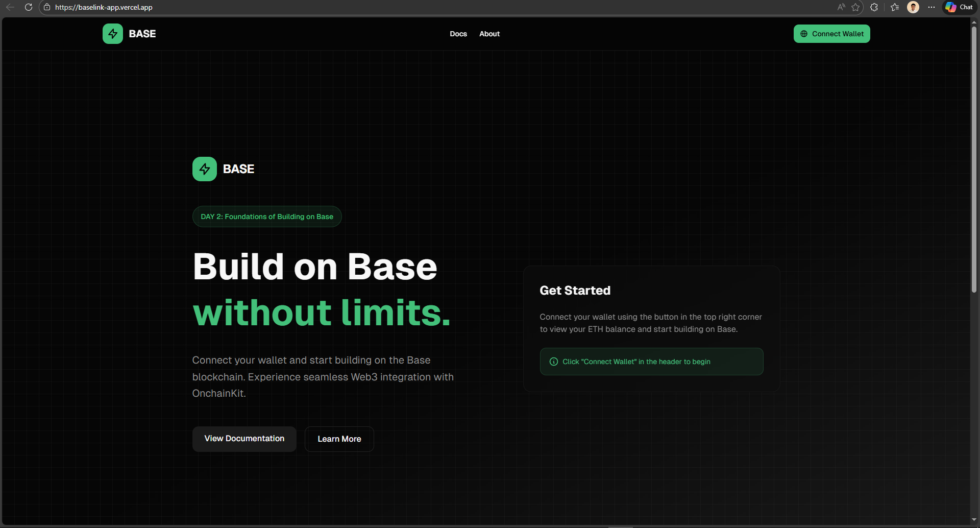Image resolution: width=980 pixels, height=528 pixels.
Task: Open the Docs navigation item
Action: click(x=458, y=34)
